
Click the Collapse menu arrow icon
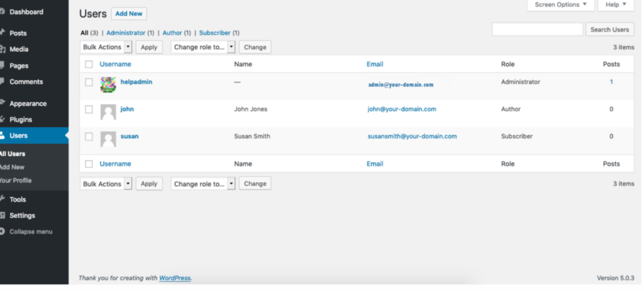(3, 232)
